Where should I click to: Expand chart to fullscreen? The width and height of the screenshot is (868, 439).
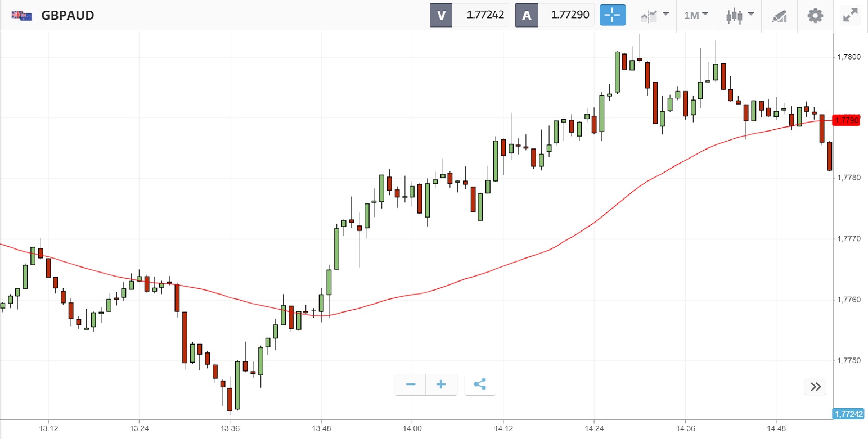[849, 15]
